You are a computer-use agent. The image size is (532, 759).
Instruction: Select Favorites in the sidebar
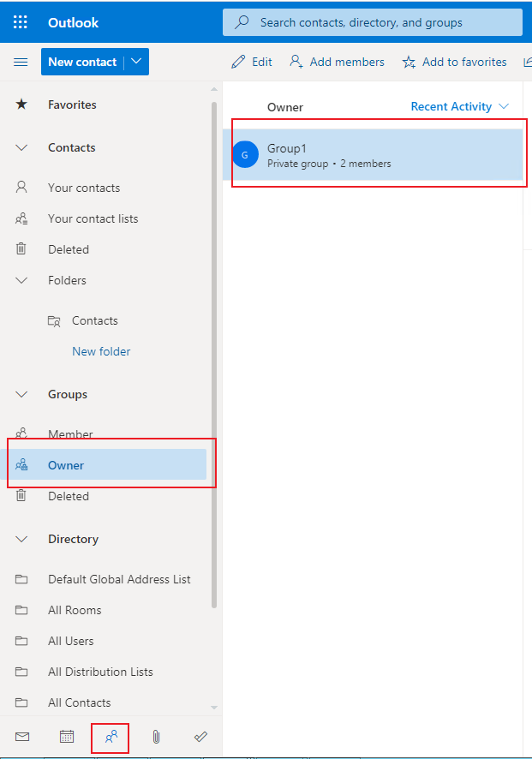pos(72,105)
